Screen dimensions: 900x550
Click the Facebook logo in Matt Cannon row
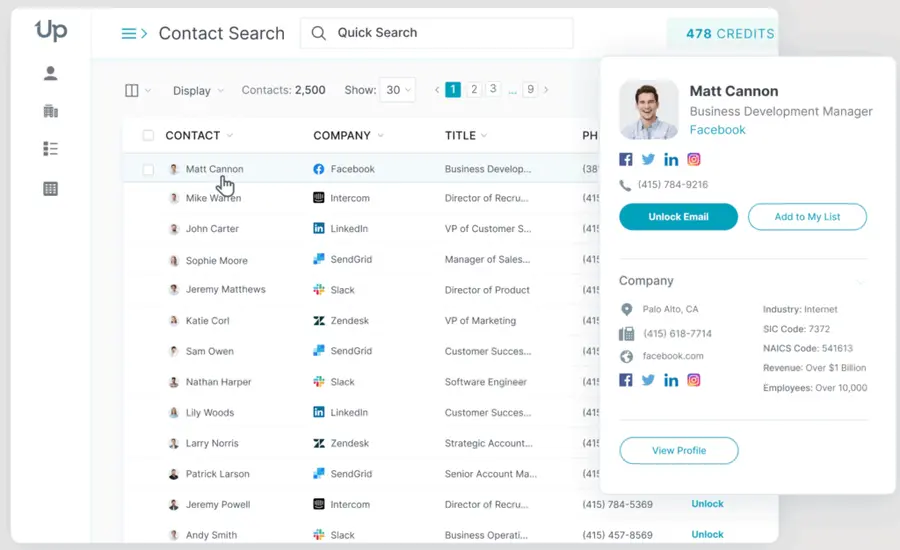(319, 169)
